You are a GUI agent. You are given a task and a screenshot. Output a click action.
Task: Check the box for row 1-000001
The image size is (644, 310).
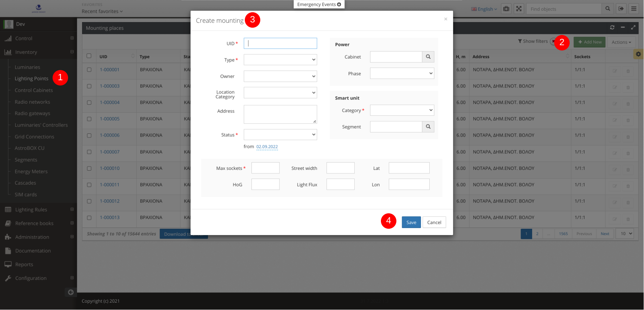89,70
